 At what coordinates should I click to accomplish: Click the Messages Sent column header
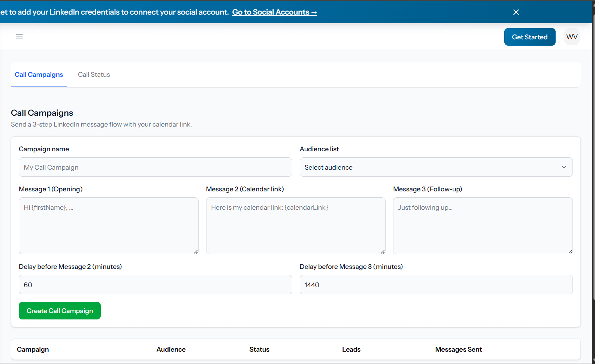[458, 349]
